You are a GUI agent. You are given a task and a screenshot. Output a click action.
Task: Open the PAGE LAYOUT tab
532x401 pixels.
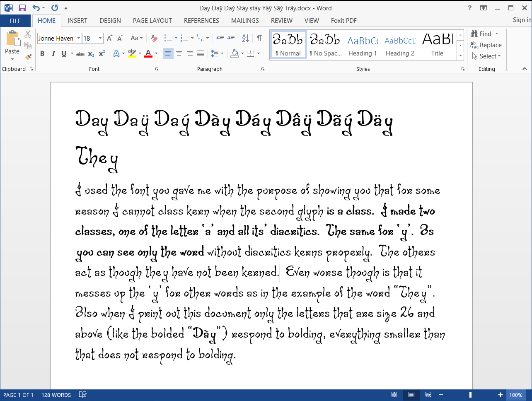coord(152,21)
